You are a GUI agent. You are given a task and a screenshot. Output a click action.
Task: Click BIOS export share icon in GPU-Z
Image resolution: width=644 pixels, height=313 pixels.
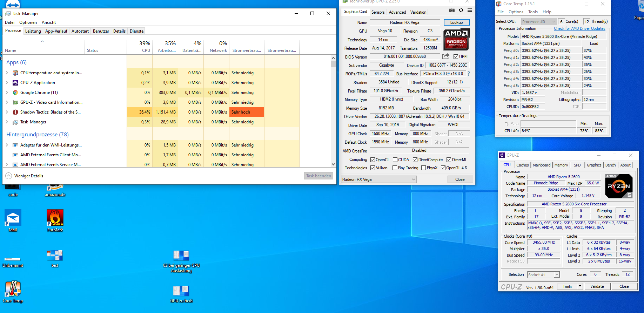point(445,56)
